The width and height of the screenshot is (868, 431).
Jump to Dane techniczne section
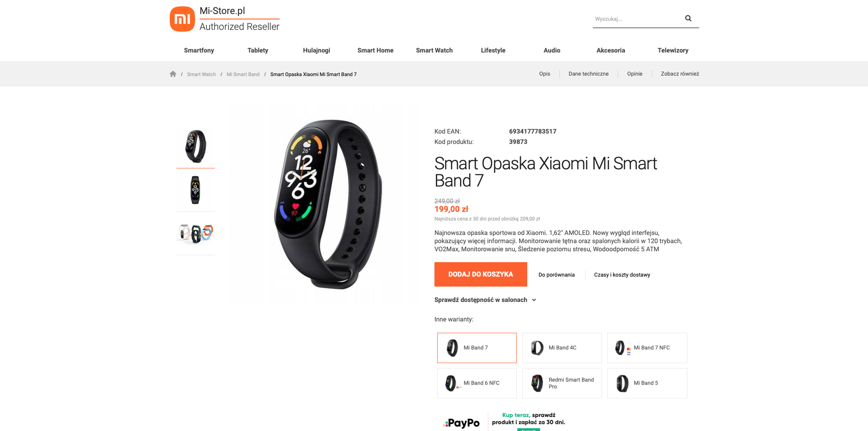(x=588, y=74)
